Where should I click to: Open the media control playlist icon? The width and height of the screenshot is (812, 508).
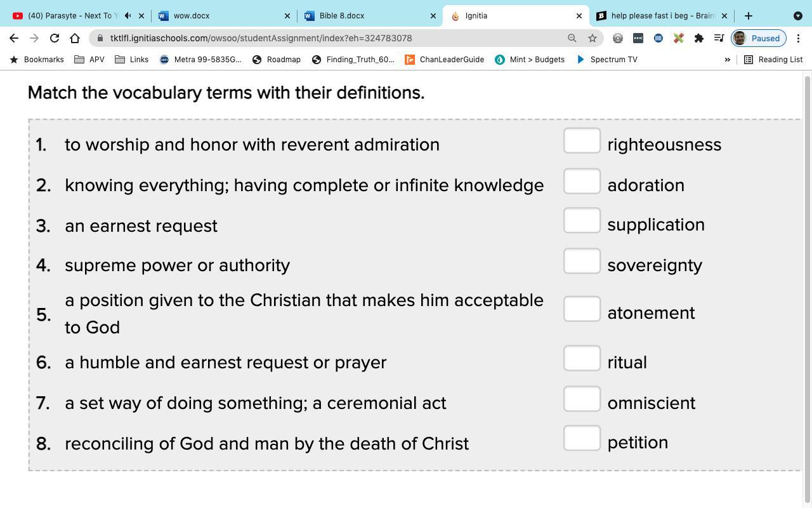pos(719,38)
